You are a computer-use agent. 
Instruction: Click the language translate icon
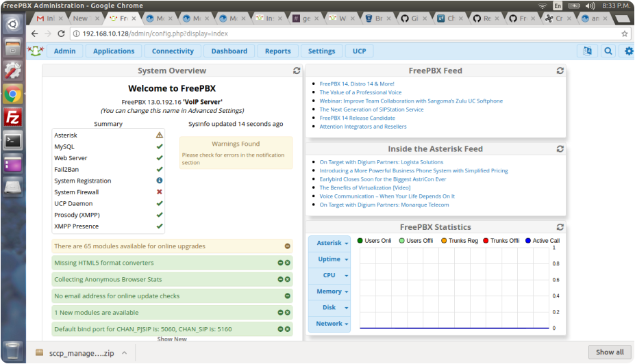[586, 51]
